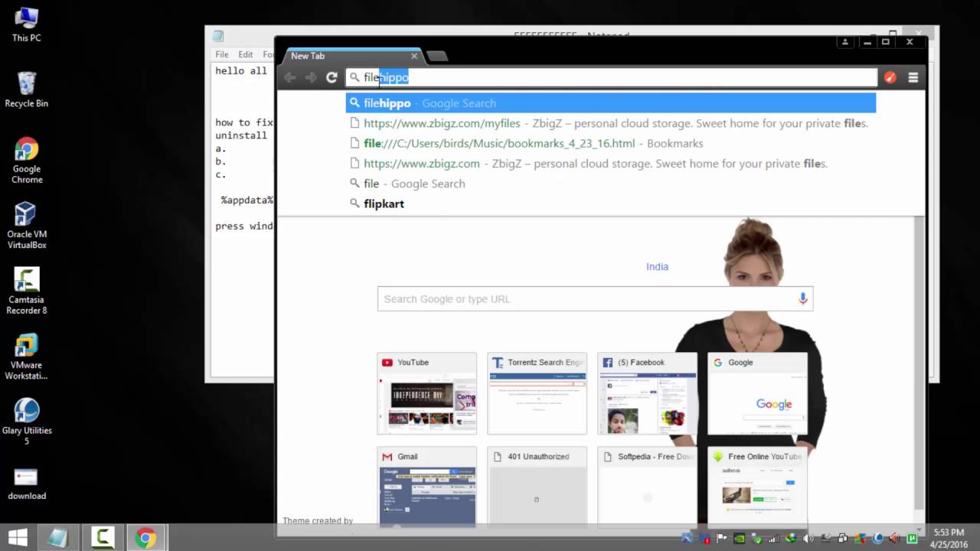Click the India text under the Google logo
Image resolution: width=980 pixels, height=551 pixels.
[657, 266]
